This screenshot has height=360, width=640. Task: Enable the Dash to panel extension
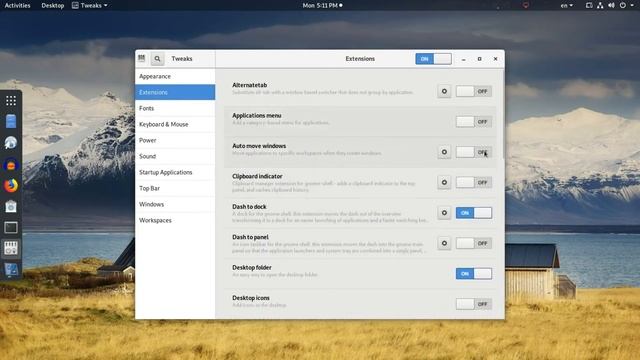point(473,243)
